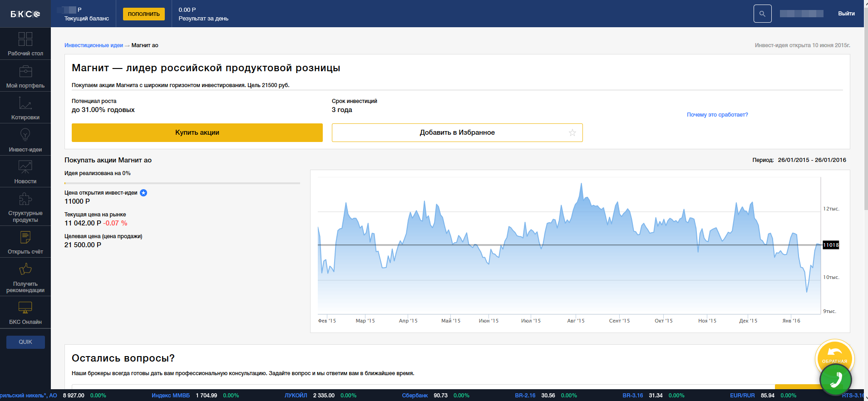Click the blue star info badge by opening price
The width and height of the screenshot is (868, 401).
[x=143, y=193]
